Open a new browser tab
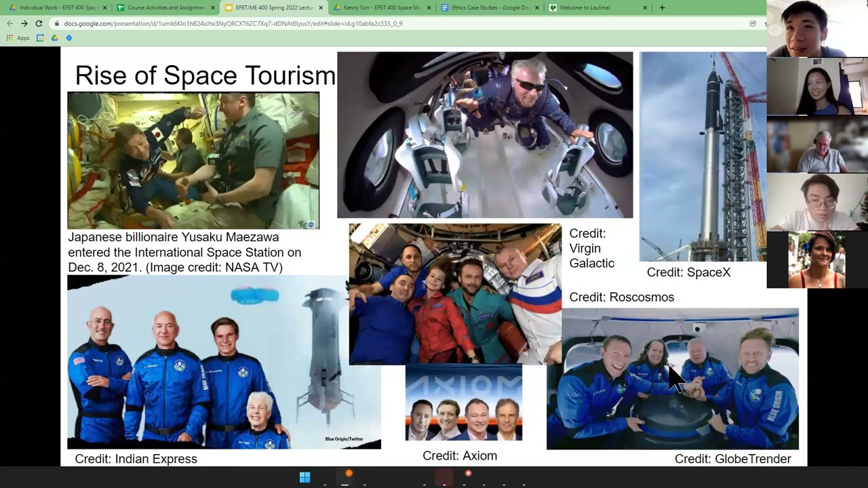This screenshot has height=488, width=868. coord(662,7)
